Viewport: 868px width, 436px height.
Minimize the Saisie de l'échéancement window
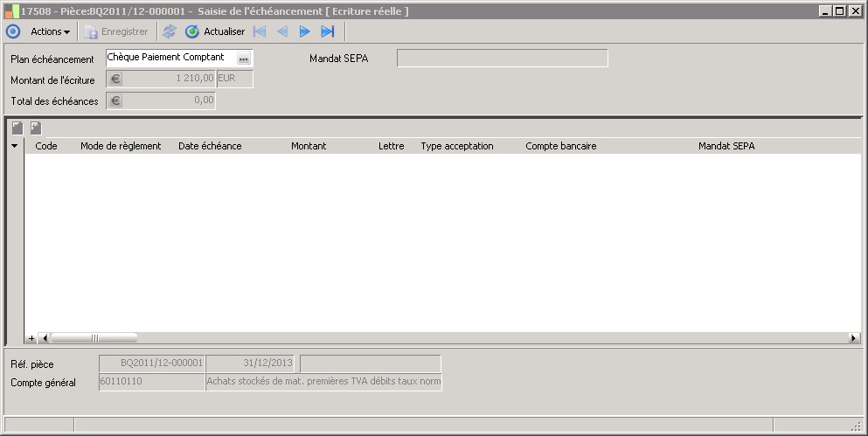click(825, 11)
